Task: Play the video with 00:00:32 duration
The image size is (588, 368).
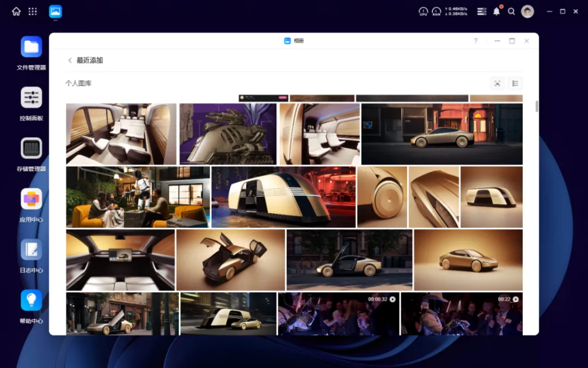Action: tap(338, 313)
